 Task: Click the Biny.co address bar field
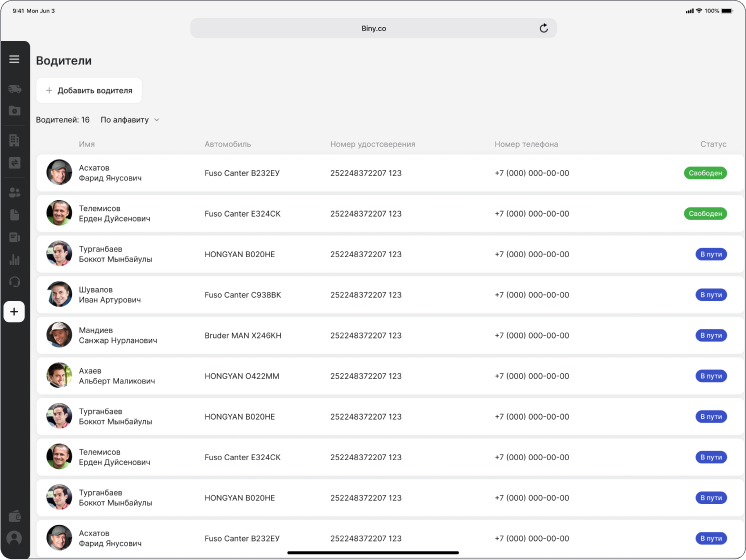[373, 28]
